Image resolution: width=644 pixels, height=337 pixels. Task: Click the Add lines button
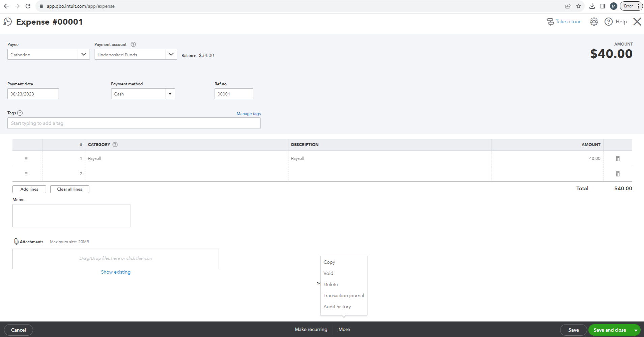29,189
